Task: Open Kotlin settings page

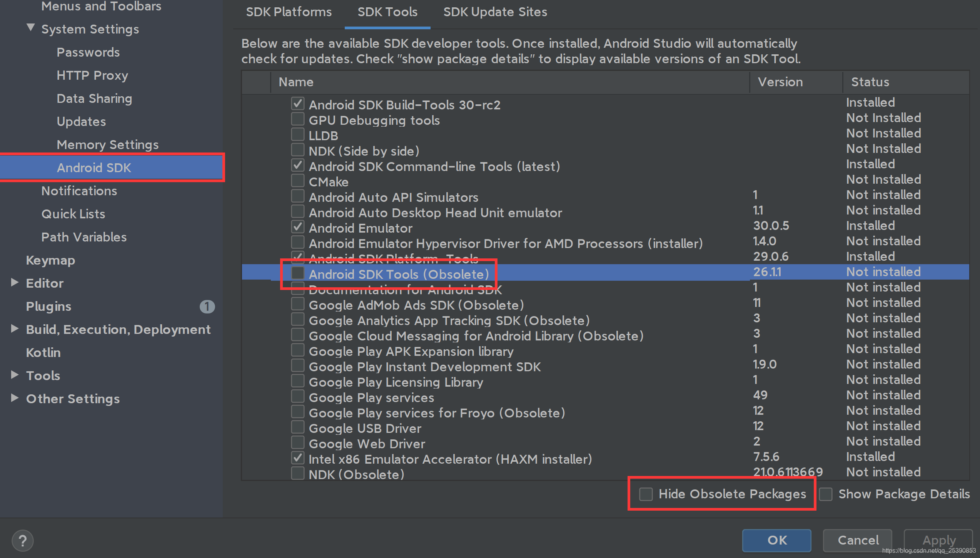Action: pyautogui.click(x=43, y=352)
